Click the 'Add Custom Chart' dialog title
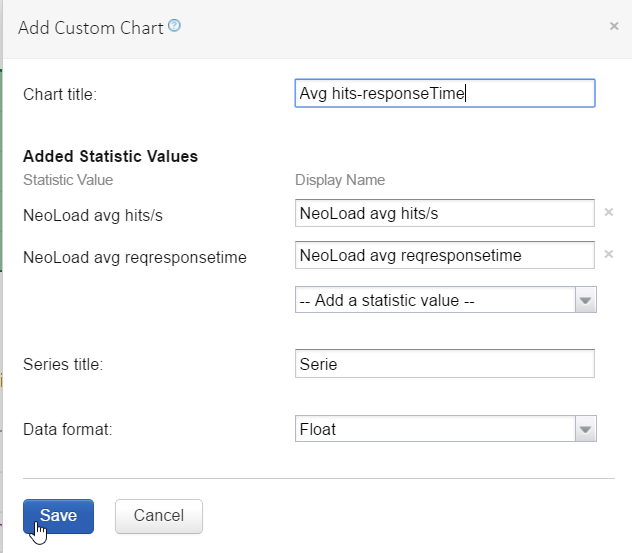 [90, 28]
